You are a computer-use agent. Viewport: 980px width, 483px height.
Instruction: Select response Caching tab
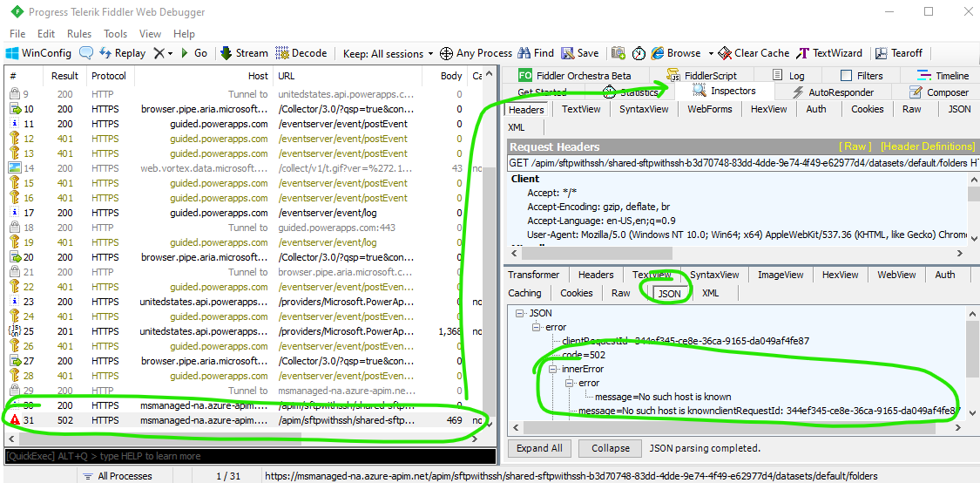[525, 293]
